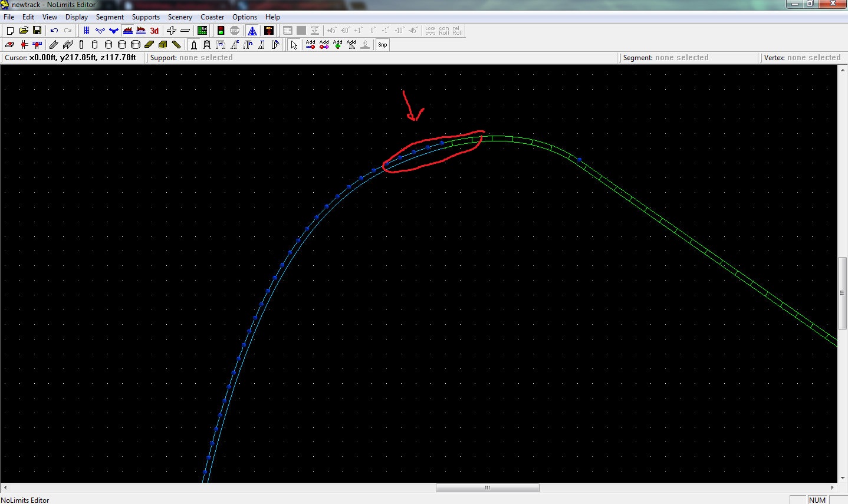Toggle the red terrain view icon
The width and height of the screenshot is (848, 504).
click(127, 31)
